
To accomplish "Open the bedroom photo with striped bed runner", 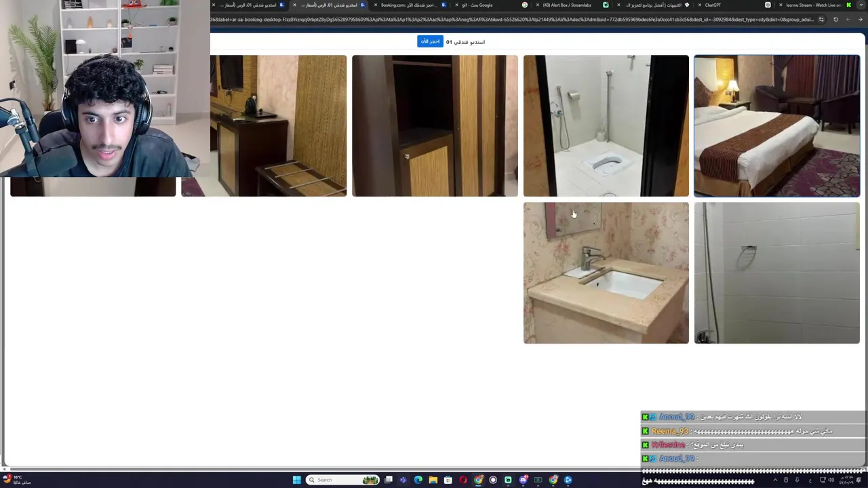I will click(776, 126).
